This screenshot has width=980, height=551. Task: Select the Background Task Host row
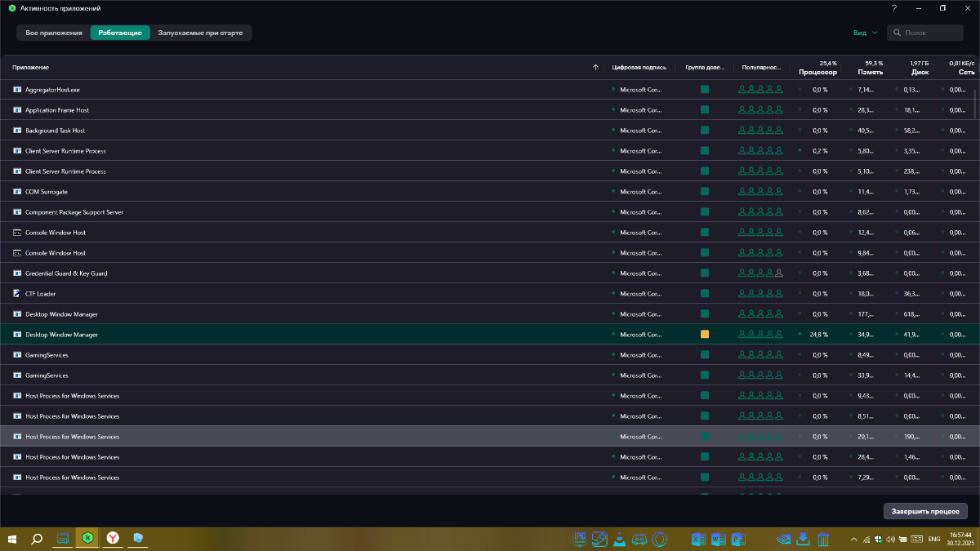tap(488, 131)
